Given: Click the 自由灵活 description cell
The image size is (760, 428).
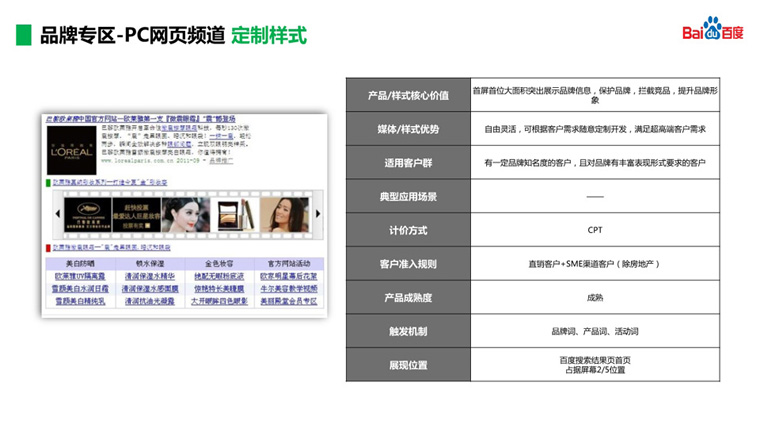Looking at the screenshot, I should (x=595, y=129).
